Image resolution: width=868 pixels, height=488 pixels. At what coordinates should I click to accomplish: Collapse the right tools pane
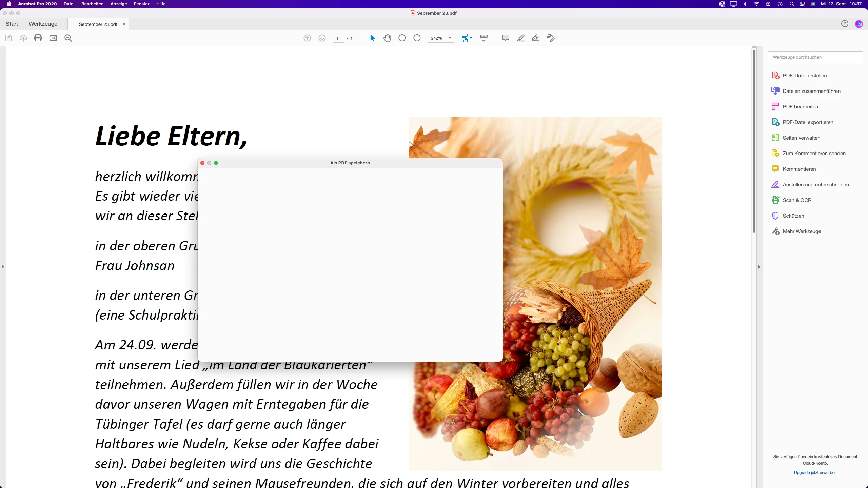click(x=759, y=267)
